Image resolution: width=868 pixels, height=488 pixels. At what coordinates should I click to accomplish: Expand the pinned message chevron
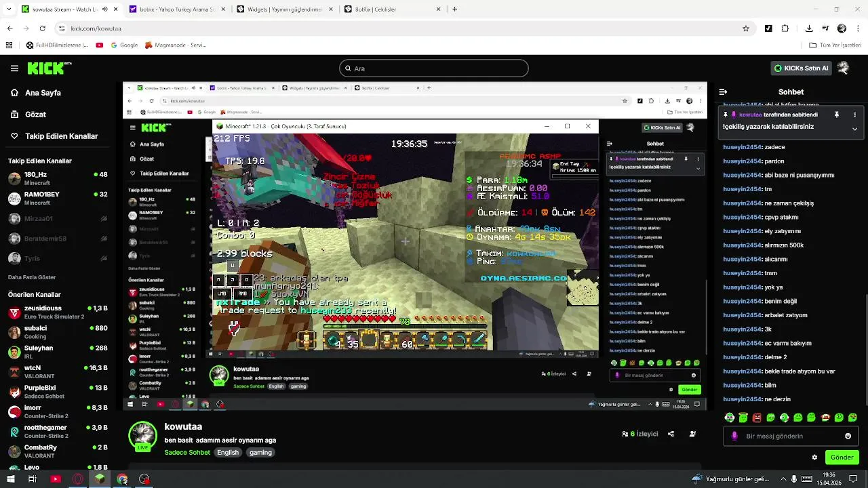[x=854, y=129]
